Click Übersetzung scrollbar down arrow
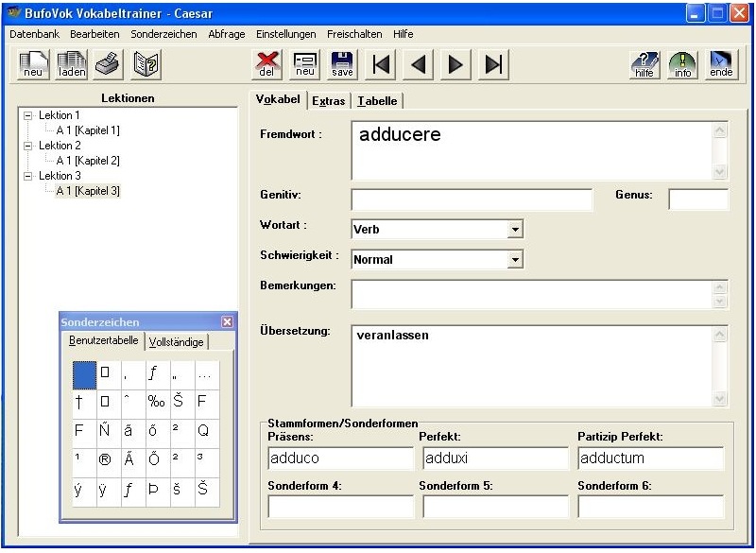Viewport: 756px width, 553px height. [719, 398]
